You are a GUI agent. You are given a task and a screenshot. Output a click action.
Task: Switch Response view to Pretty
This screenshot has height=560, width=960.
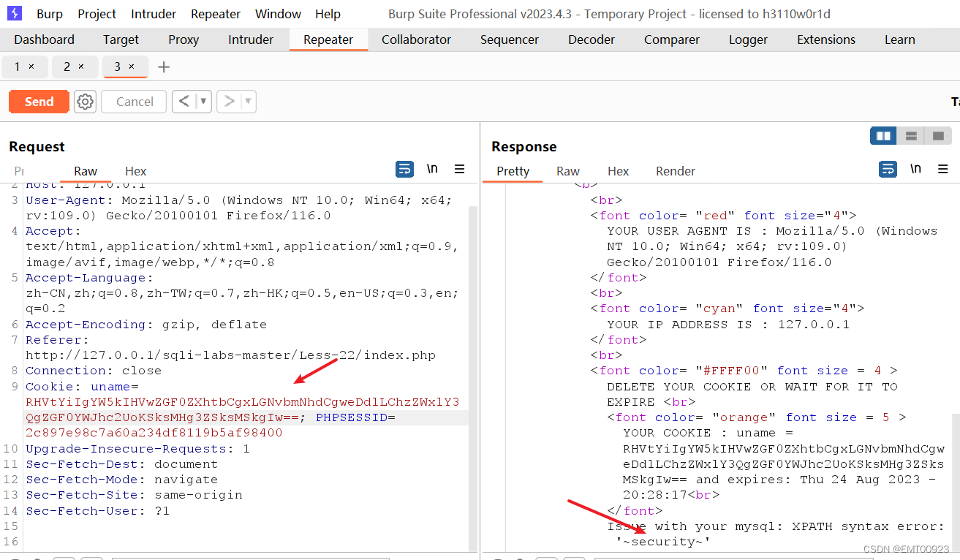(x=513, y=171)
